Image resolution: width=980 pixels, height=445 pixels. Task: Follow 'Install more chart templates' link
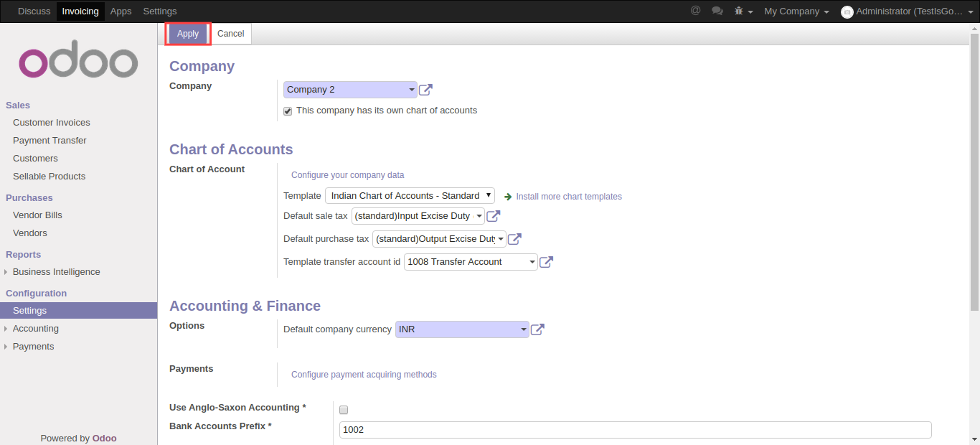coord(568,197)
